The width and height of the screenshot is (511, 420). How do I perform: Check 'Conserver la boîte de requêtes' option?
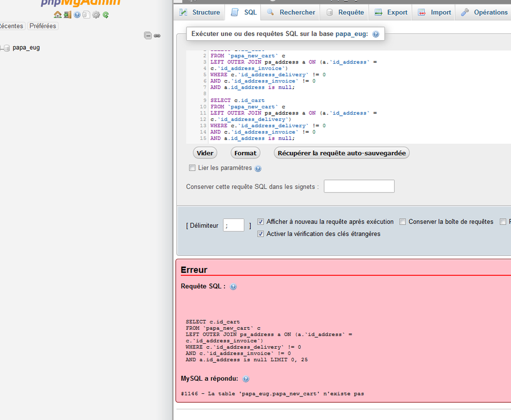402,222
